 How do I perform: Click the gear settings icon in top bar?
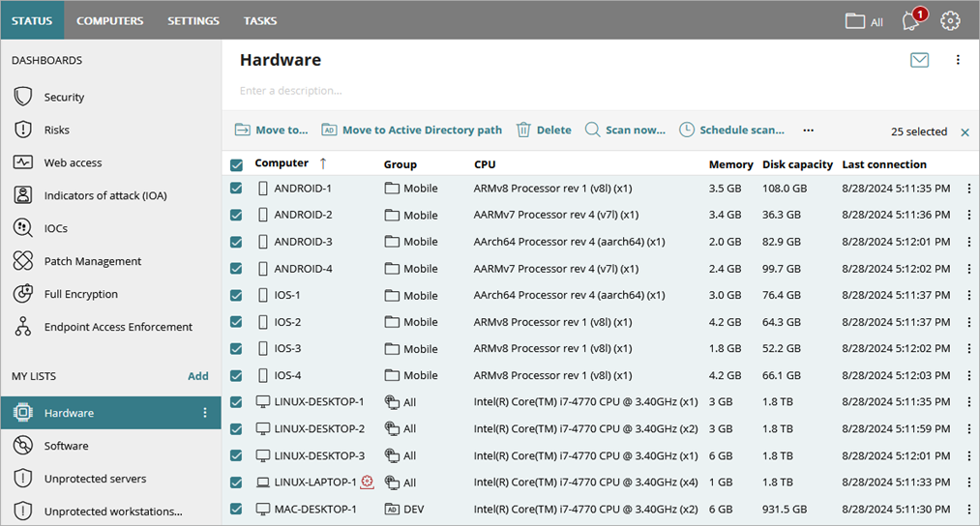pos(951,20)
